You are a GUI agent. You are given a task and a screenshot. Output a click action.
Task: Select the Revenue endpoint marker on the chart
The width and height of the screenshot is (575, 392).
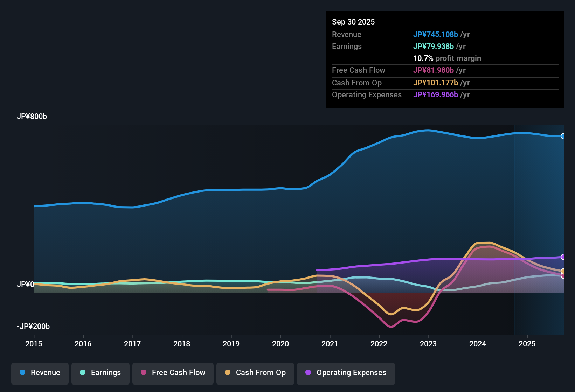click(x=563, y=136)
